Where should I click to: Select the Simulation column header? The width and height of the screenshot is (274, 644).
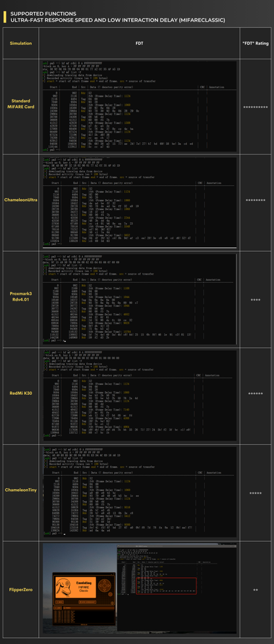click(x=21, y=43)
